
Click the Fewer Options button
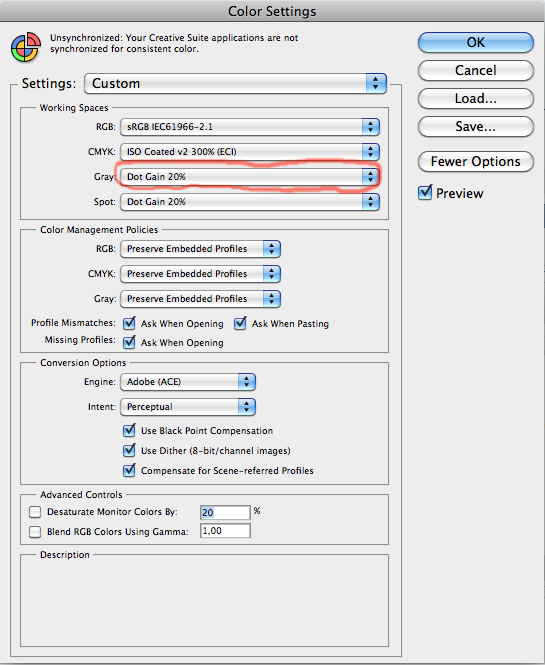(475, 162)
